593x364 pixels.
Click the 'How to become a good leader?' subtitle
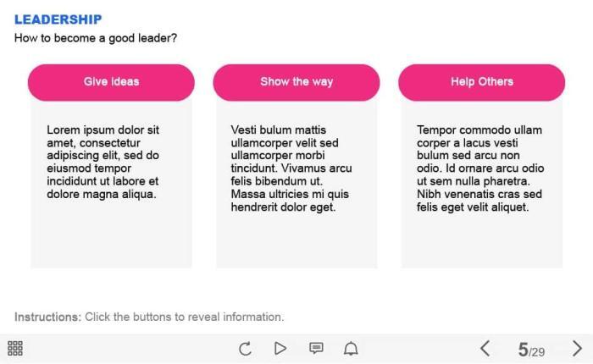[x=96, y=38]
